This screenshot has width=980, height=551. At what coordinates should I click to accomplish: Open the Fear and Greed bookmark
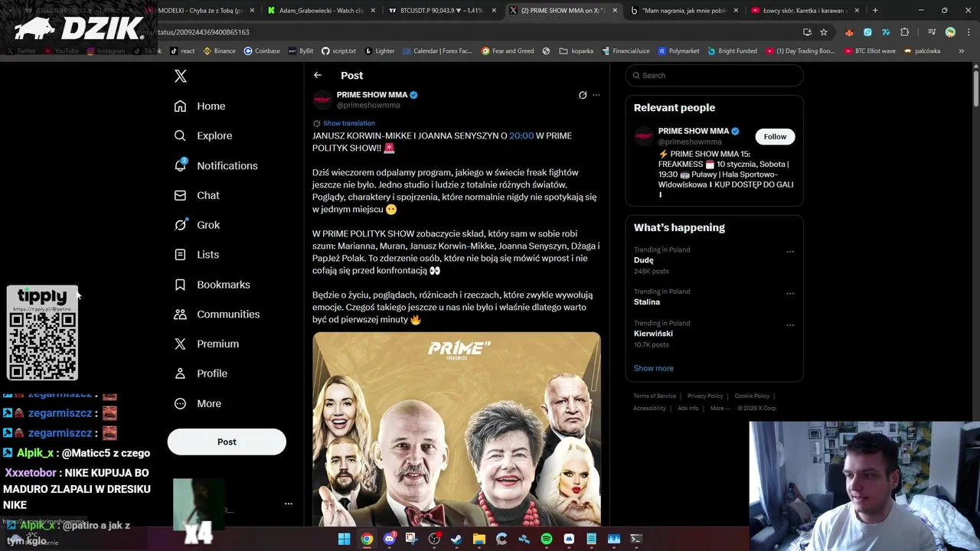(508, 51)
